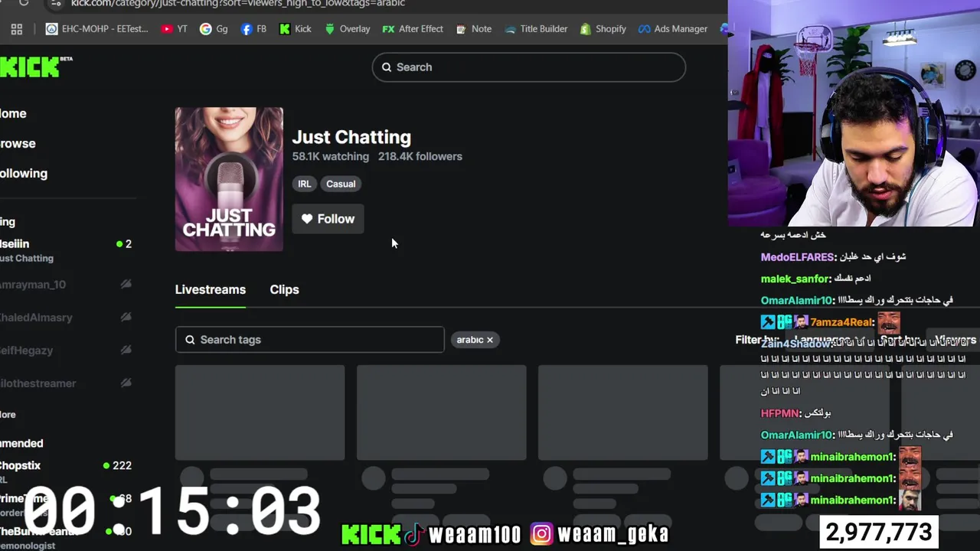Click the '58.1K watching' text
980x551 pixels.
[x=330, y=156]
